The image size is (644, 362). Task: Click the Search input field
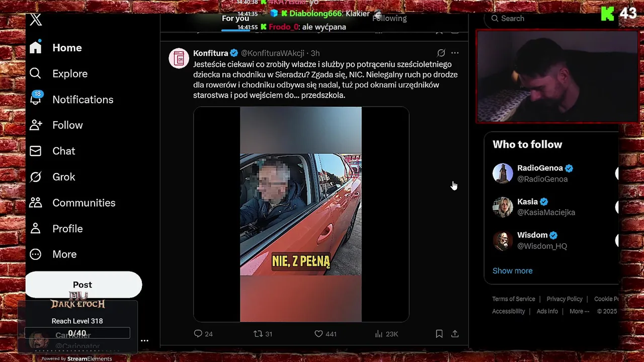coord(551,19)
